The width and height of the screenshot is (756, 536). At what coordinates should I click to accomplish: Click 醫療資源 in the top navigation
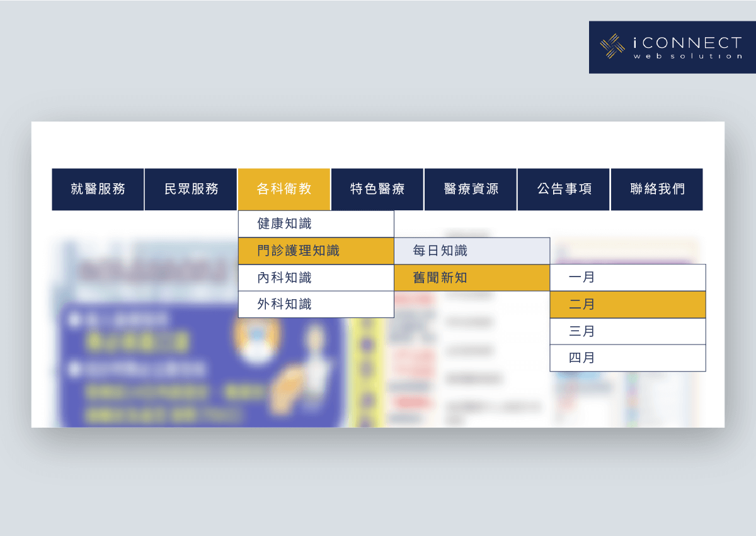[471, 189]
